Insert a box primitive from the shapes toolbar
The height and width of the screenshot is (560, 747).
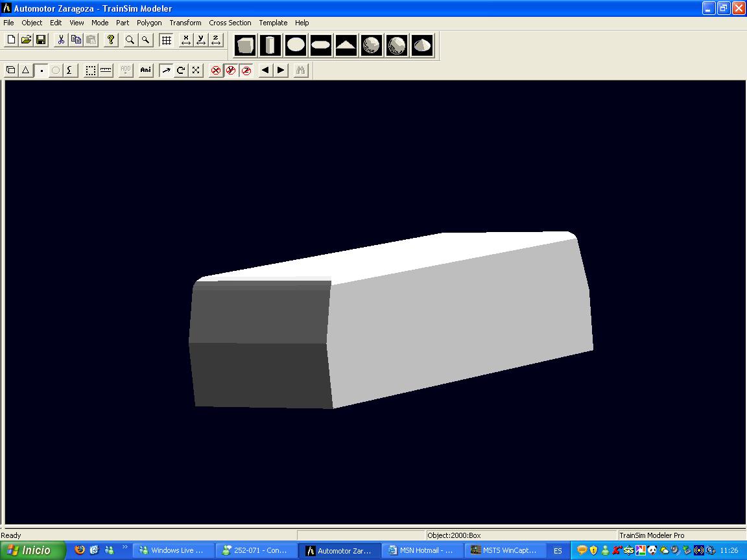tap(246, 46)
